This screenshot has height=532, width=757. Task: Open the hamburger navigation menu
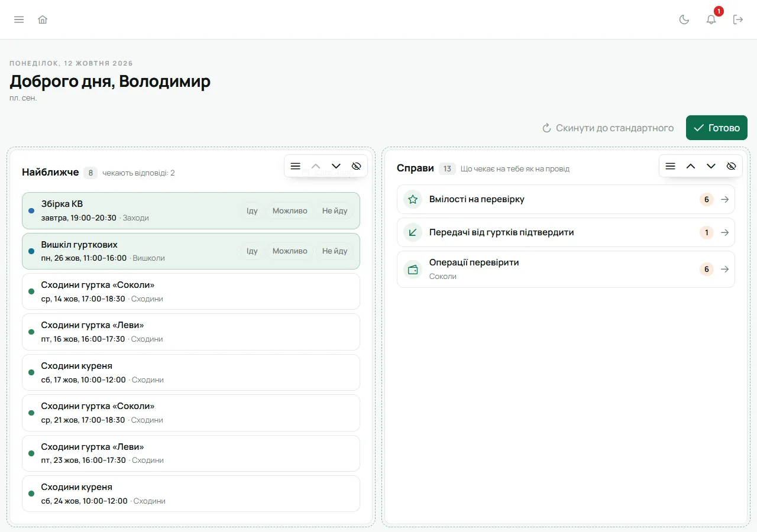tap(19, 20)
